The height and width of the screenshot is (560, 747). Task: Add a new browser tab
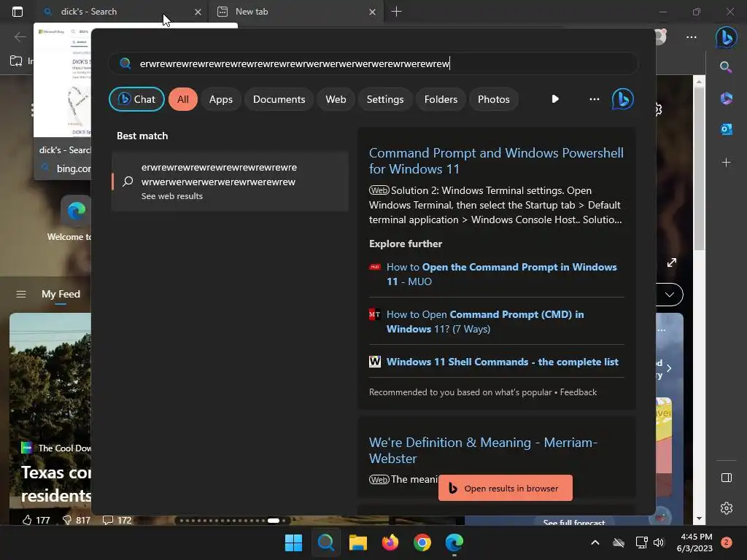(x=396, y=12)
